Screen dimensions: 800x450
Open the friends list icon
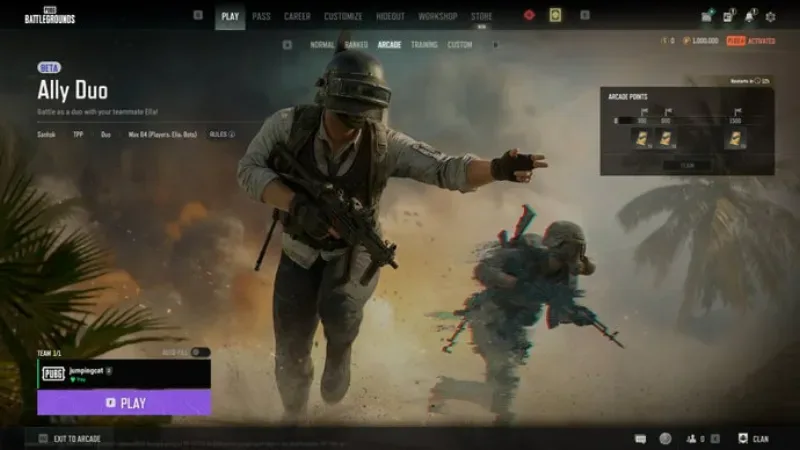(691, 439)
